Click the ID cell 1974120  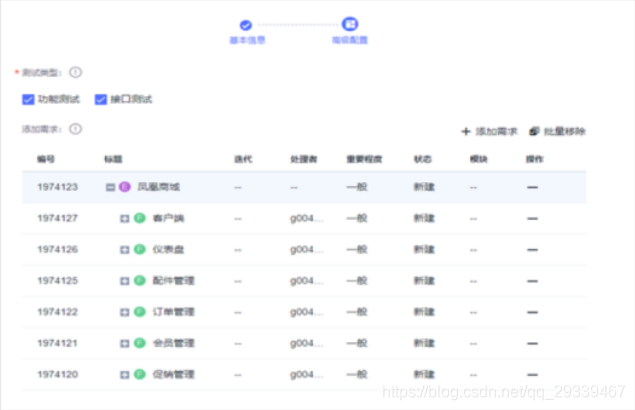58,374
